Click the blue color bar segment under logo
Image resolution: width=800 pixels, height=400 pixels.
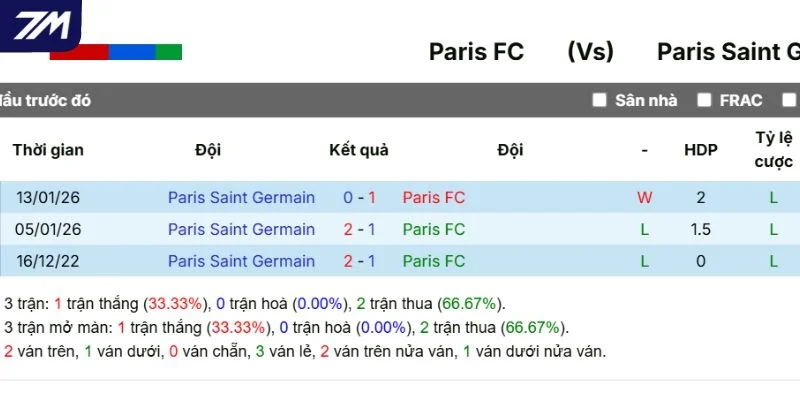pos(132,52)
